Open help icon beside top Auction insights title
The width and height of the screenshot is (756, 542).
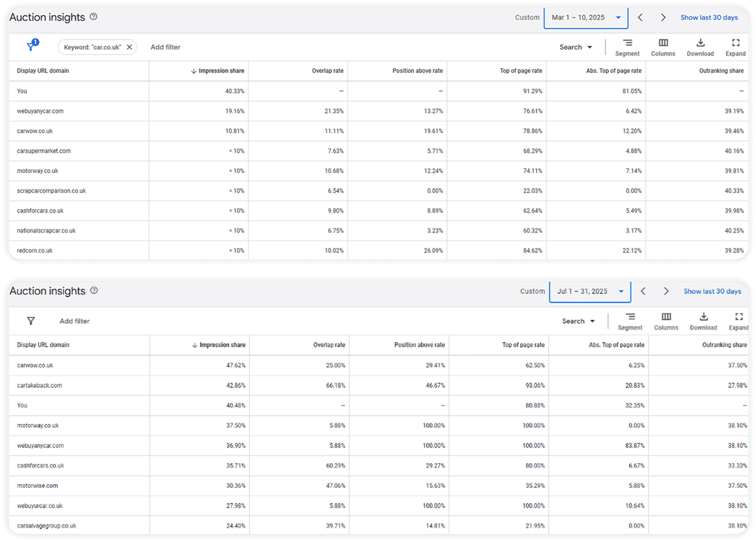coord(94,16)
